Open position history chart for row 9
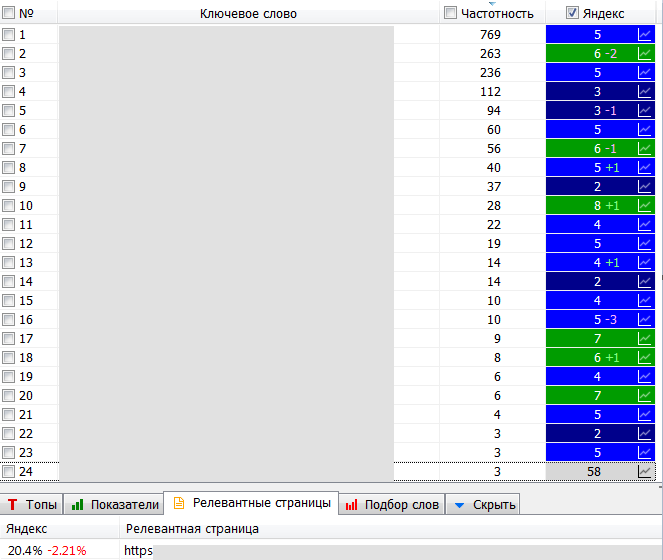663x560 pixels. [x=644, y=187]
